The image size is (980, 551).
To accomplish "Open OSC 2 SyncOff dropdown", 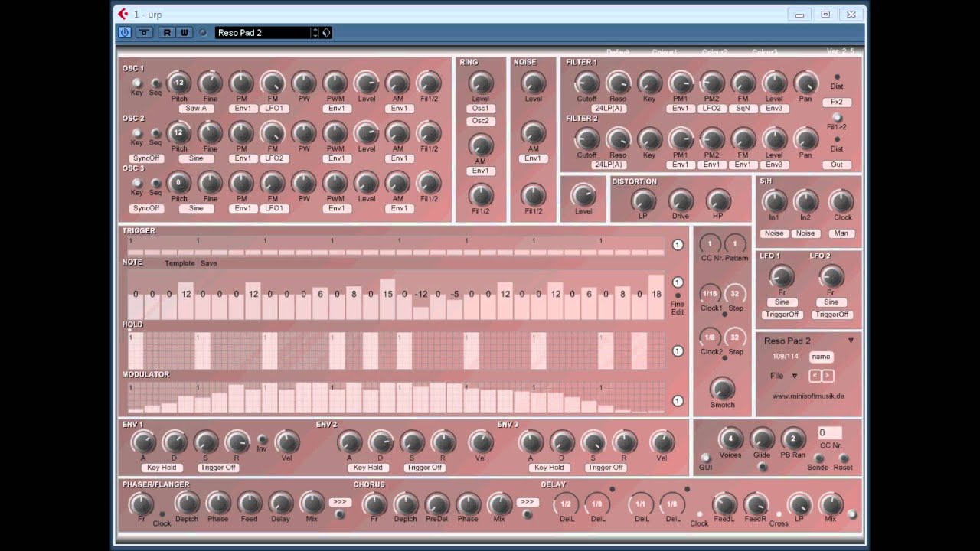I will tap(146, 158).
